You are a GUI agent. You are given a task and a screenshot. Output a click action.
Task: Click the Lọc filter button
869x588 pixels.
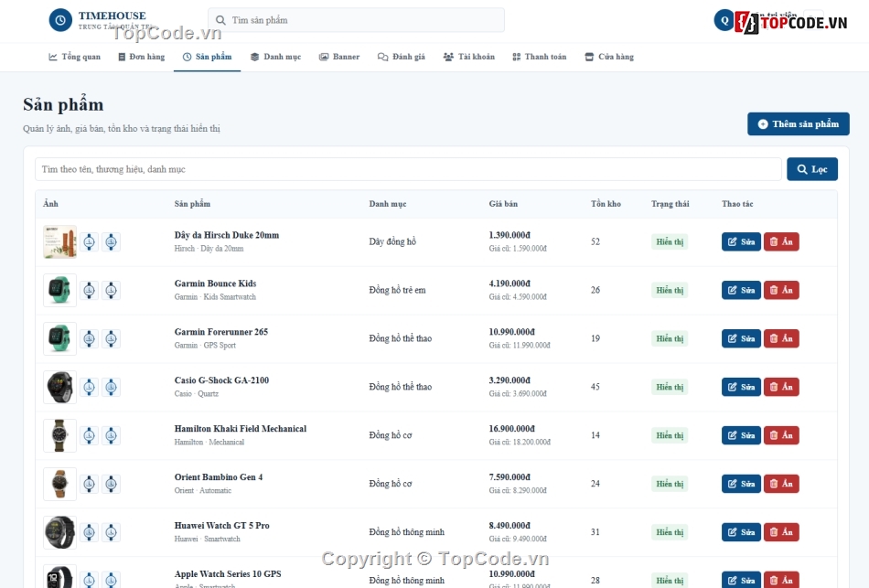(812, 169)
